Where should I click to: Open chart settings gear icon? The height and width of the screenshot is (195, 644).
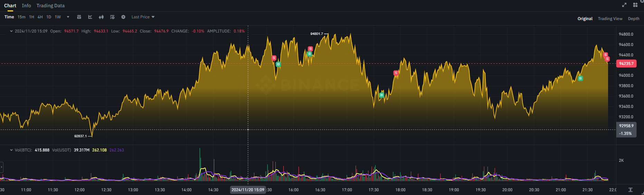[x=123, y=17]
